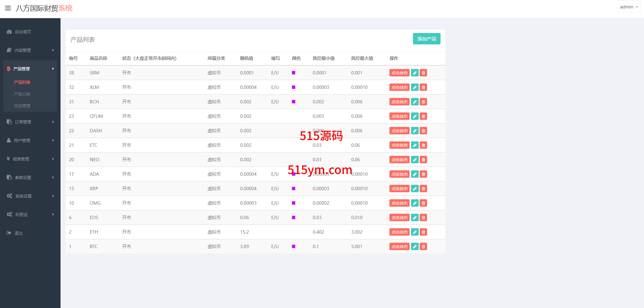Click the dashboard icon beside 后台首页
Screen dimensions: 644x308
click(9, 32)
